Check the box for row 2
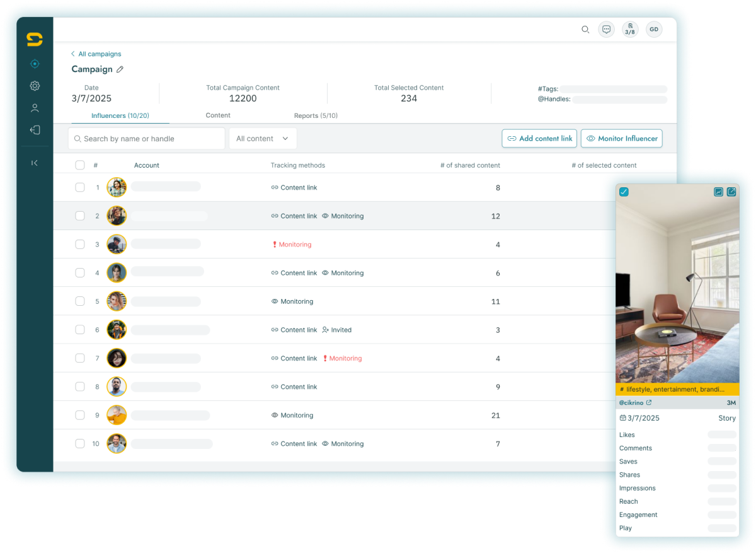Viewport: 756px width, 553px height. pos(80,216)
